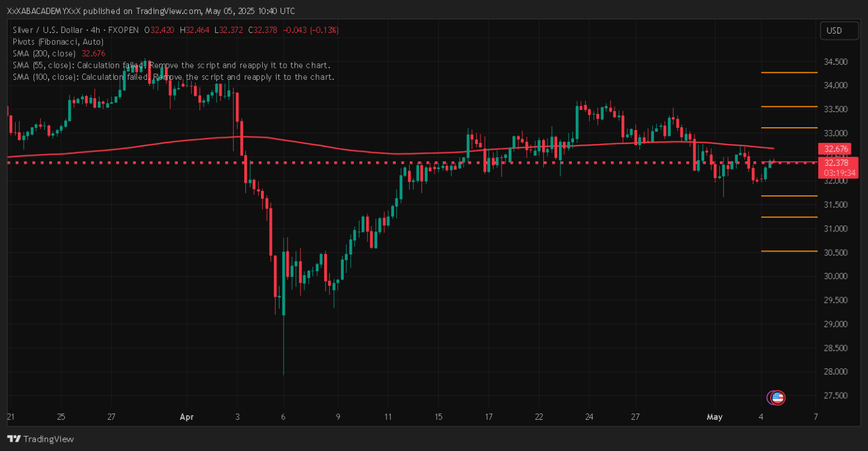Select the lowest orange pivot line near 30.500
Screen dimensions: 868x451
pos(789,251)
